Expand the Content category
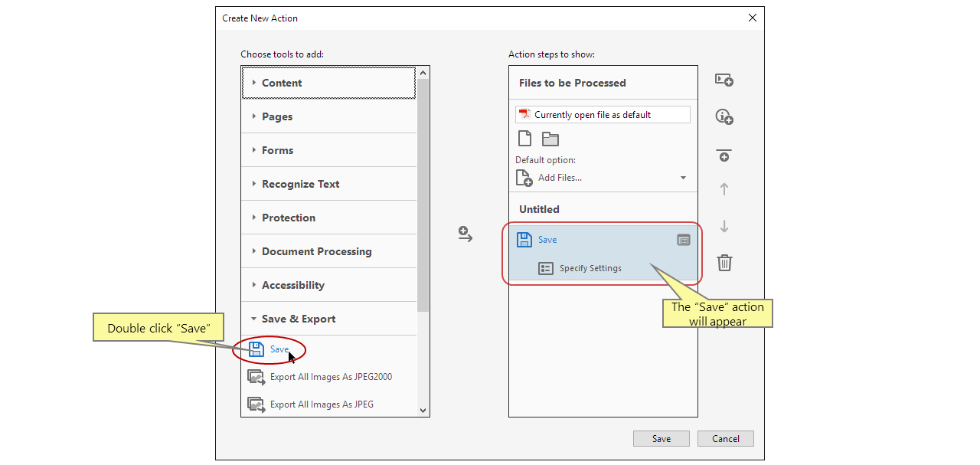The height and width of the screenshot is (465, 980). tap(282, 82)
